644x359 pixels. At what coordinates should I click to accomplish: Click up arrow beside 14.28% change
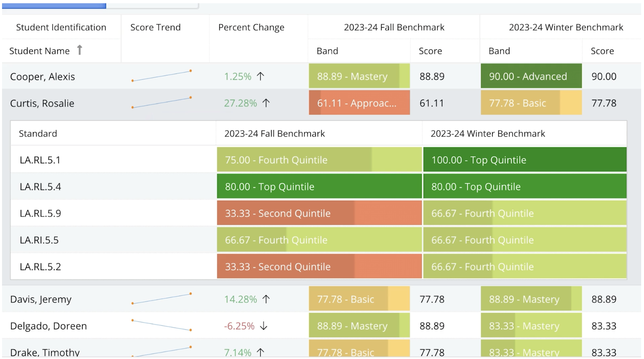[266, 299]
